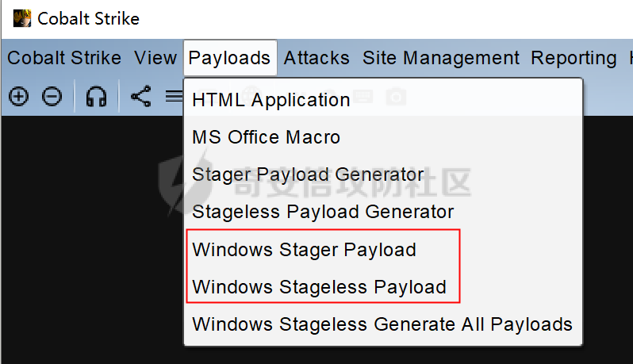Click the Cobalt Strike app icon in title bar

pyautogui.click(x=22, y=17)
